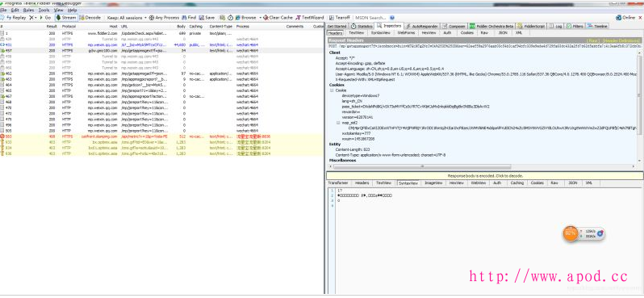
Task: Open the Rules menu
Action: point(28,10)
